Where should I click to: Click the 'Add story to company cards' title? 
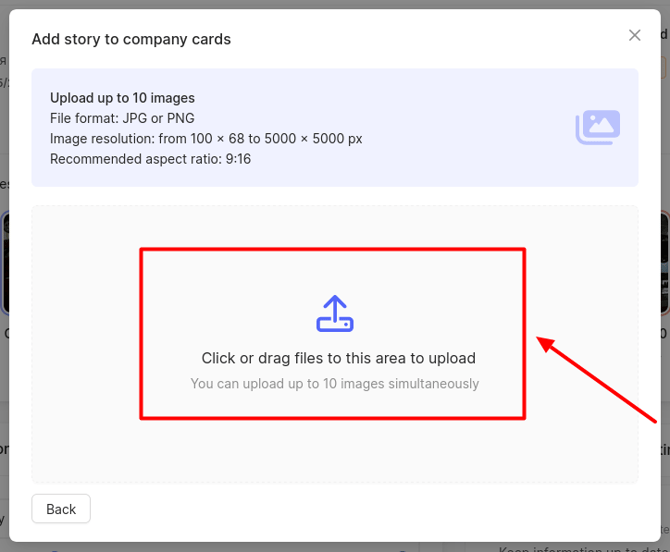point(131,40)
